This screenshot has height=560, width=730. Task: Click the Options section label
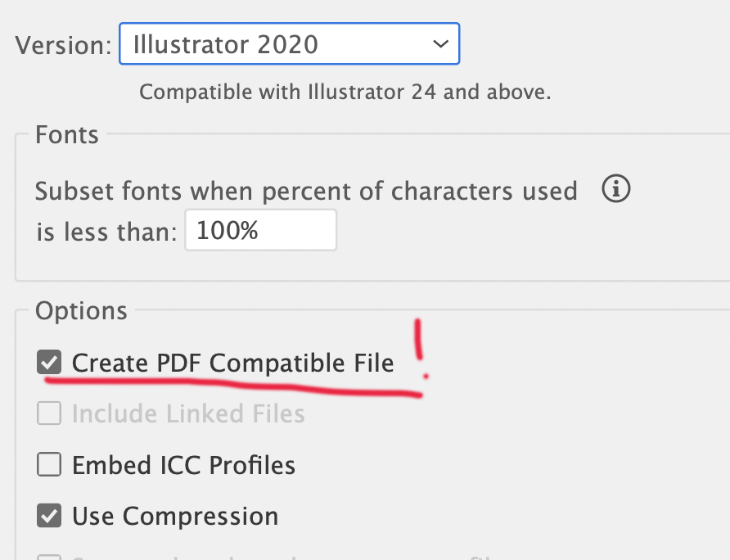[x=81, y=310]
